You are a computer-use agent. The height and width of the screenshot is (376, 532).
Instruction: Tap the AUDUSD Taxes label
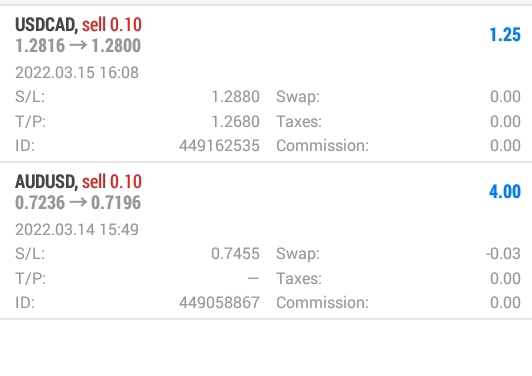coord(299,279)
